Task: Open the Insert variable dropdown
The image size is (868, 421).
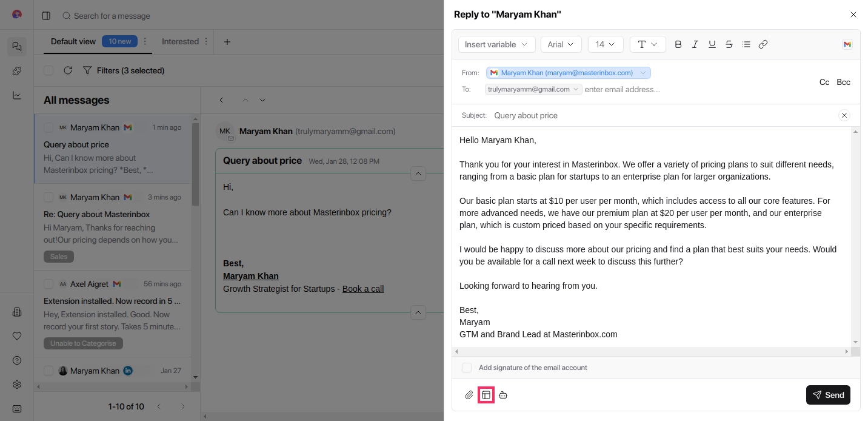Action: [496, 44]
